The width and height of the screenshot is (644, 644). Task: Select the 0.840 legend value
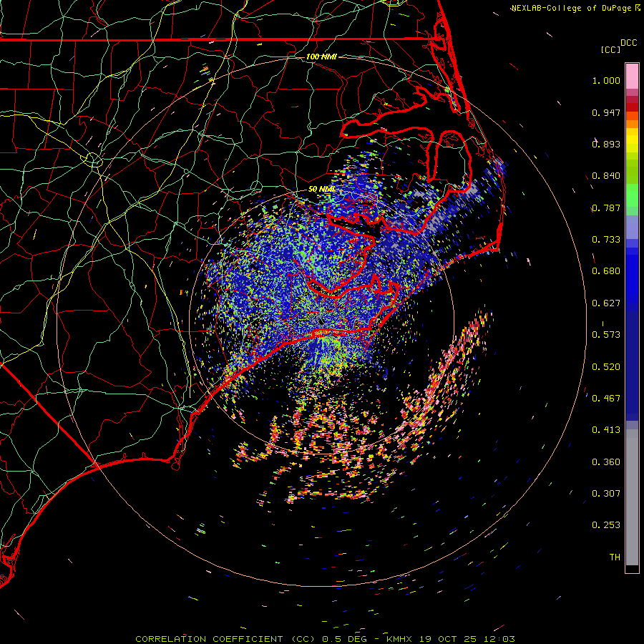coord(606,176)
